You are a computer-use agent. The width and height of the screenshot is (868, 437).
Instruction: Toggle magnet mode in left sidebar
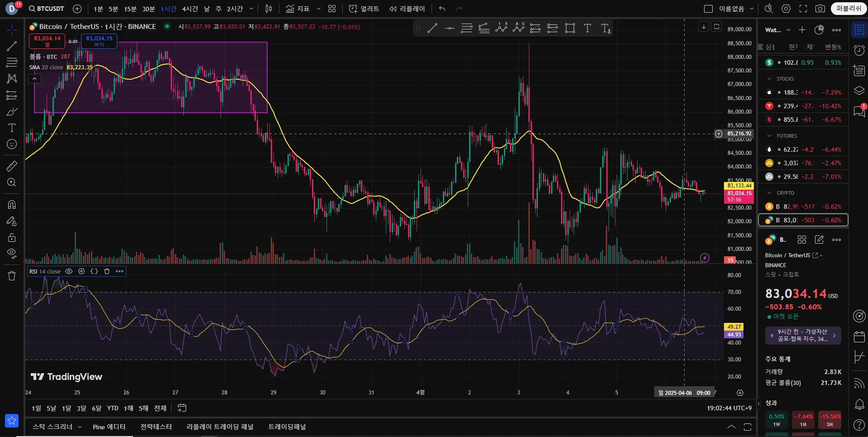pos(12,205)
